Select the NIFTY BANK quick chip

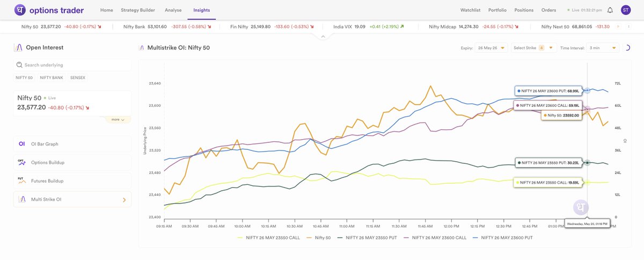point(52,78)
